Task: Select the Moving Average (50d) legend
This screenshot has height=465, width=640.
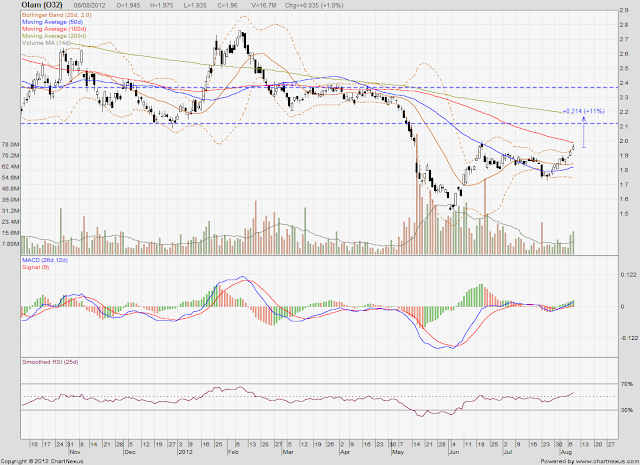Action: tap(53, 22)
